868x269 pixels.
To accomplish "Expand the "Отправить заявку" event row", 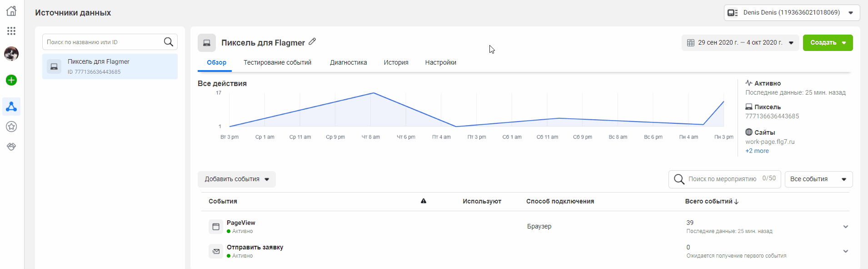I will 845,251.
